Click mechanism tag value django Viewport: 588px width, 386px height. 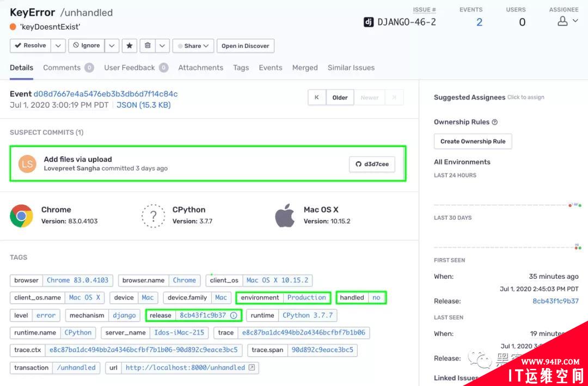124,315
